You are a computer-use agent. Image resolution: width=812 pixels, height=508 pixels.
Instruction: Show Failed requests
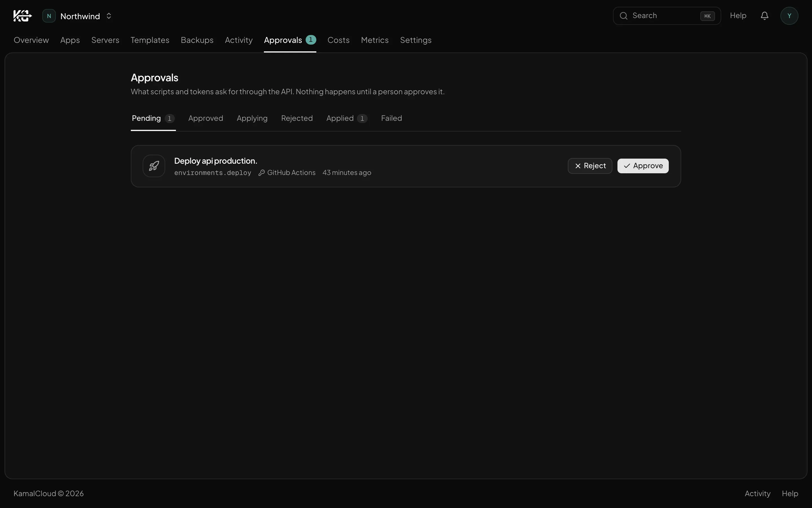coord(391,118)
